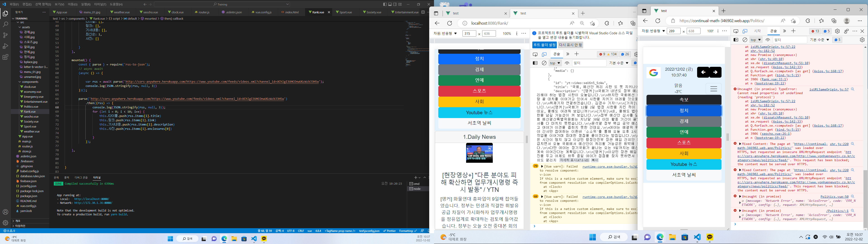
Task: Open the Search view in VS Code activity bar
Action: point(5,25)
